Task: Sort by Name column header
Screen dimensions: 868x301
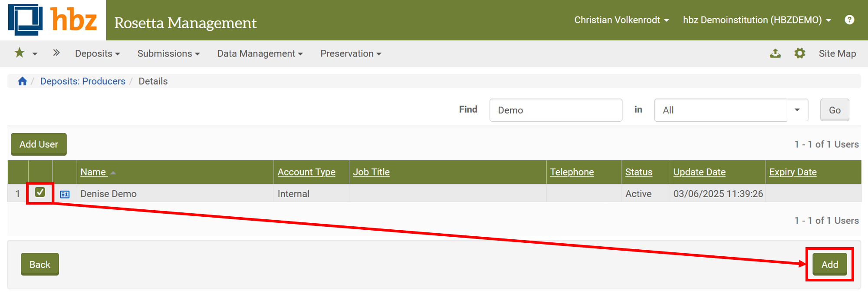Action: 93,172
